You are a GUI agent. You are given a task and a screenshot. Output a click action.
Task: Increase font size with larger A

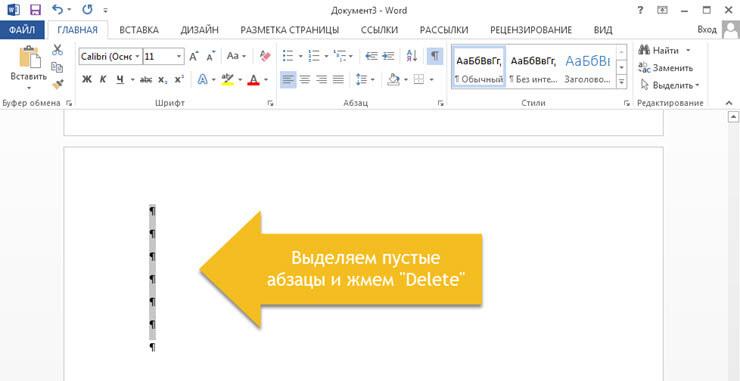(x=193, y=56)
